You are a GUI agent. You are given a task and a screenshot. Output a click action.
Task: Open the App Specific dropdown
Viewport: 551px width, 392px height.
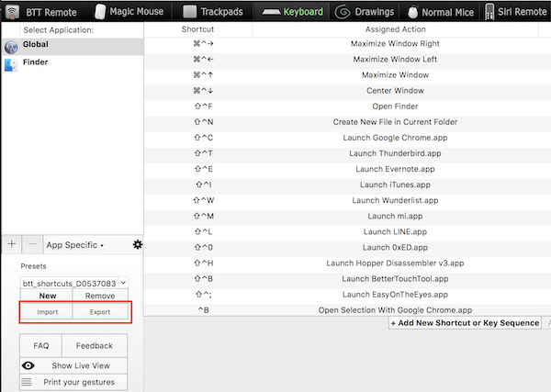75,245
